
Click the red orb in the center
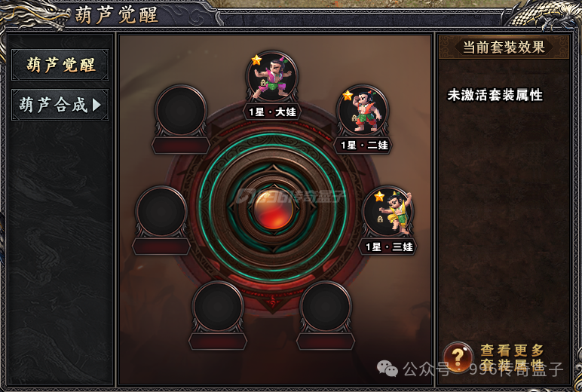click(274, 209)
